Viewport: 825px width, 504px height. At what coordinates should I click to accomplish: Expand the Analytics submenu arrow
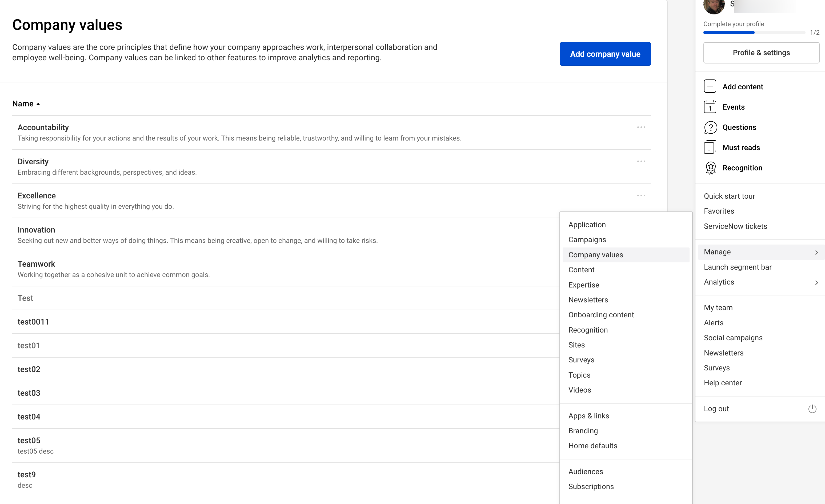click(816, 282)
